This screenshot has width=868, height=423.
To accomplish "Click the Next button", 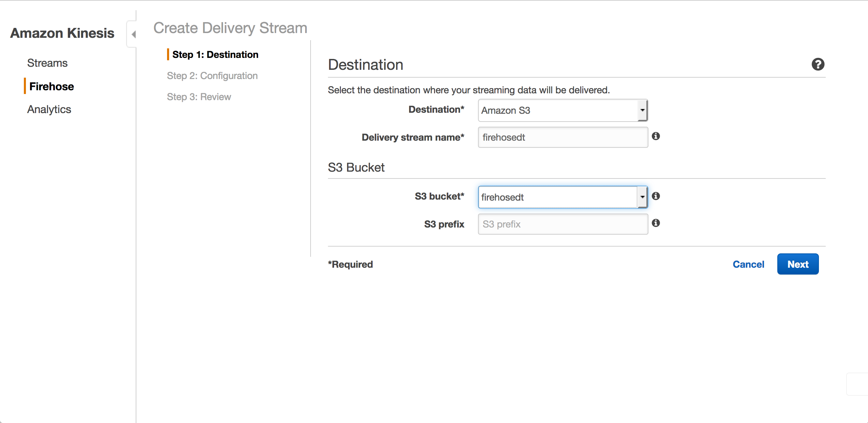I will pyautogui.click(x=797, y=264).
